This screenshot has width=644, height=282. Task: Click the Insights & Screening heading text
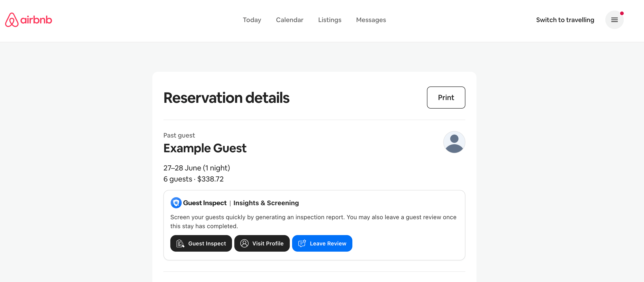[266, 203]
